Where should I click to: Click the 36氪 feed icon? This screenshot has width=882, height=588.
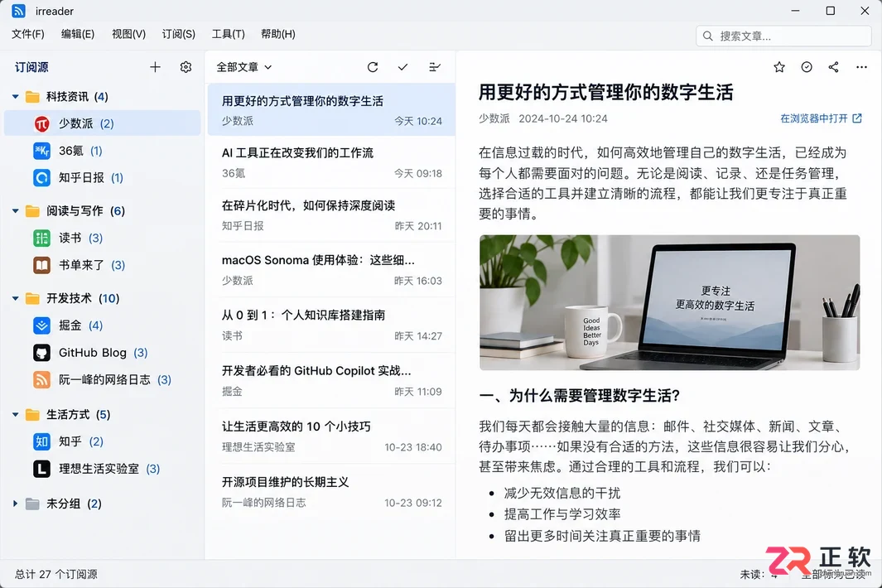point(41,150)
